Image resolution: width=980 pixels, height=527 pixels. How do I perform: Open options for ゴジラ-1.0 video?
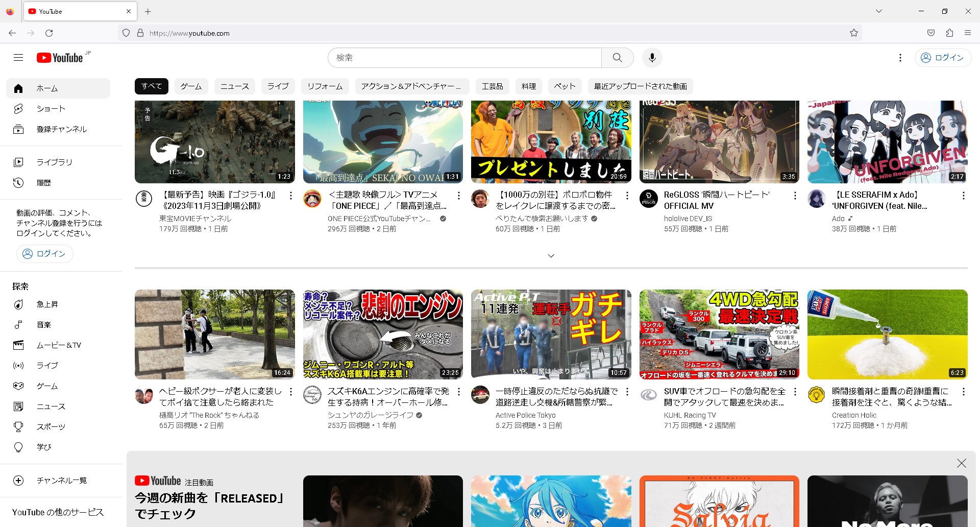tap(291, 196)
